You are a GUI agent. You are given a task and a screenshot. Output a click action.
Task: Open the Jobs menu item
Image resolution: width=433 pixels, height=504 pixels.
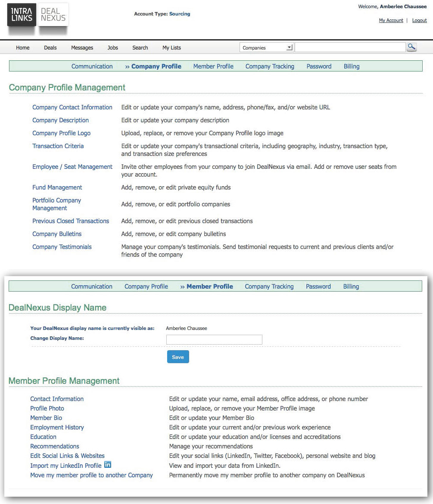[113, 47]
